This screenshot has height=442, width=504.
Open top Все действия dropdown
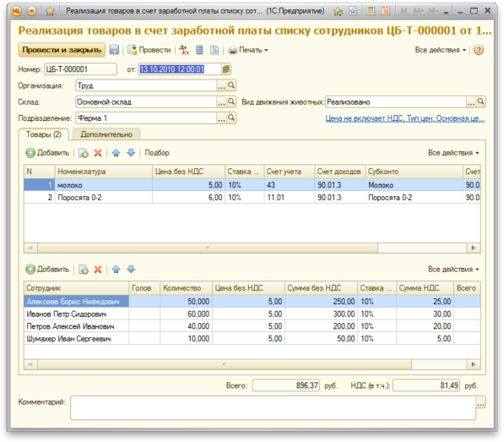click(x=441, y=50)
